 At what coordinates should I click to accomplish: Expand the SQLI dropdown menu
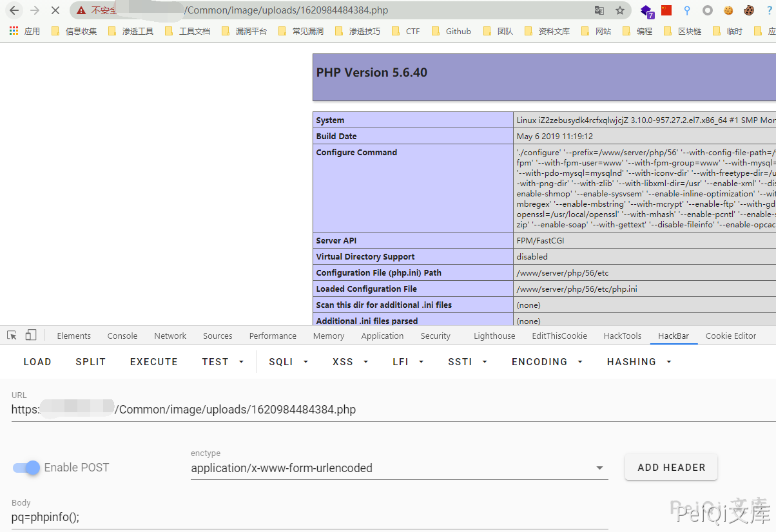[288, 362]
